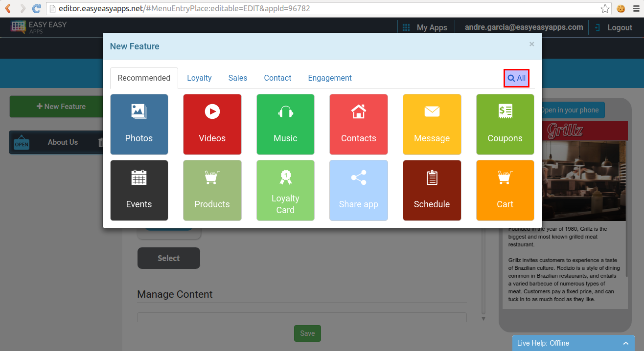Choose the Share app feature
The height and width of the screenshot is (351, 644).
pyautogui.click(x=358, y=190)
